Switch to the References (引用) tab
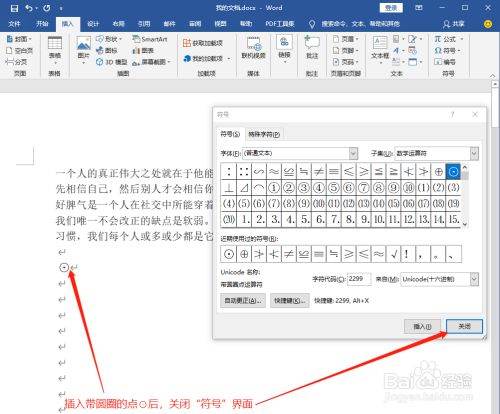The image size is (500, 414). (144, 24)
